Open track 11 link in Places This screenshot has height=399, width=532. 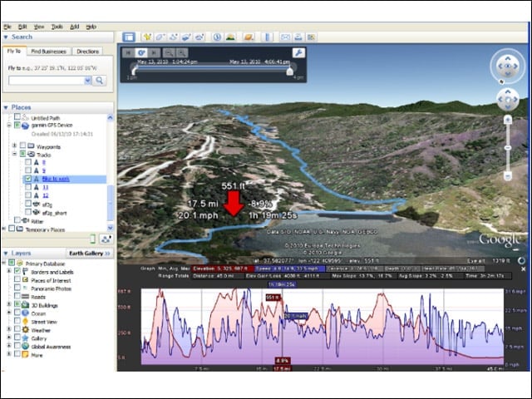pos(46,187)
